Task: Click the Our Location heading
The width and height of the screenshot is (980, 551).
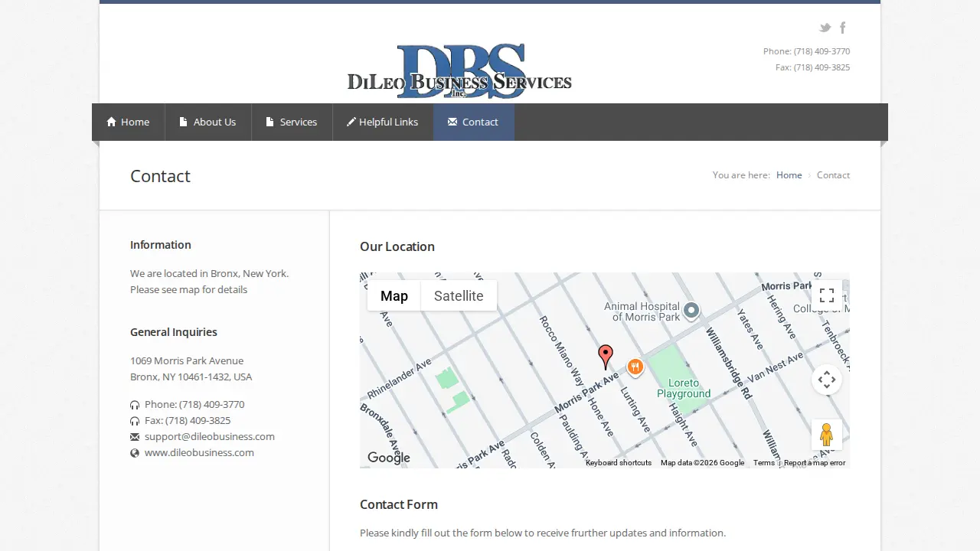Action: pyautogui.click(x=397, y=246)
